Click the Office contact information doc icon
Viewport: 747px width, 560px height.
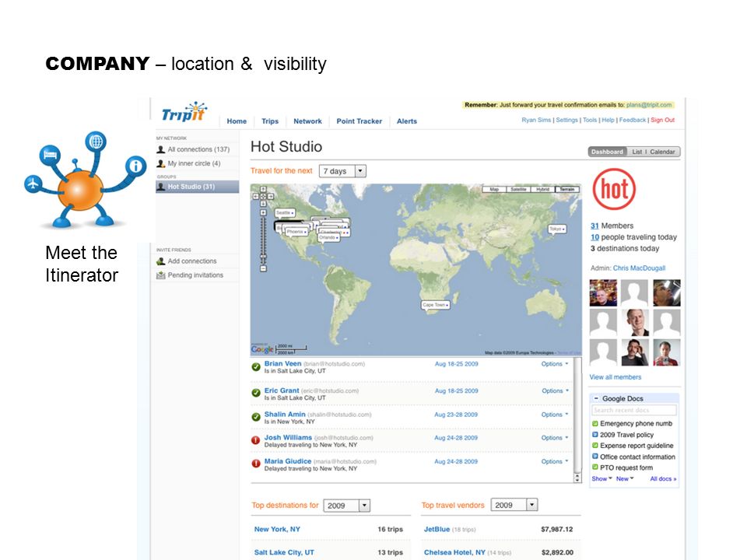tap(595, 457)
